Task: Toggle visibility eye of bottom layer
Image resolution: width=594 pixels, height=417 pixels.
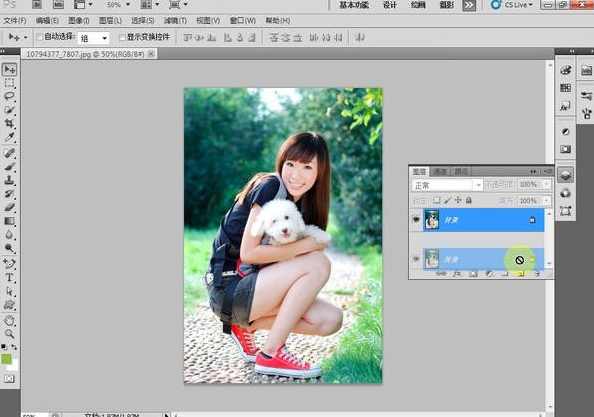Action: [416, 259]
